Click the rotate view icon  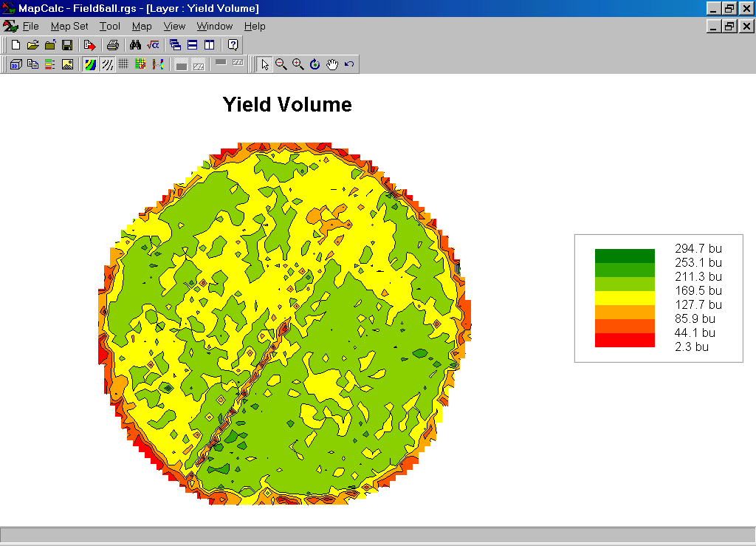(316, 64)
